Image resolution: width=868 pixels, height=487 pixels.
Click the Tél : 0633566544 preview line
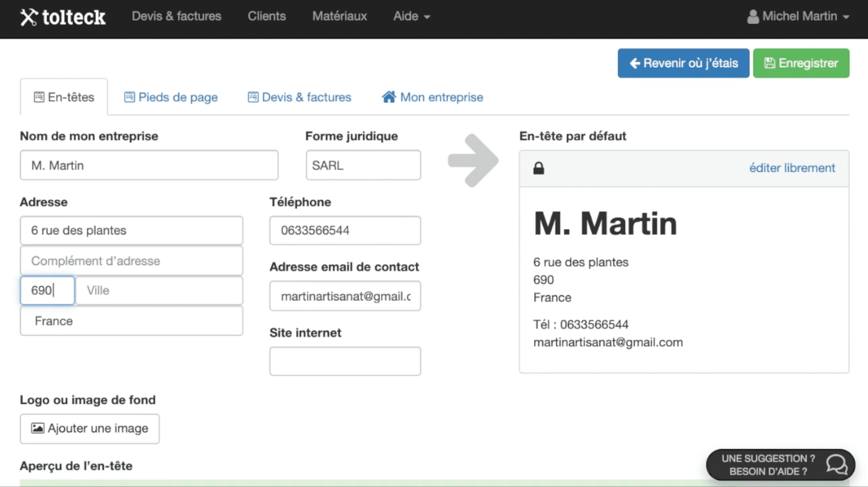click(x=581, y=324)
